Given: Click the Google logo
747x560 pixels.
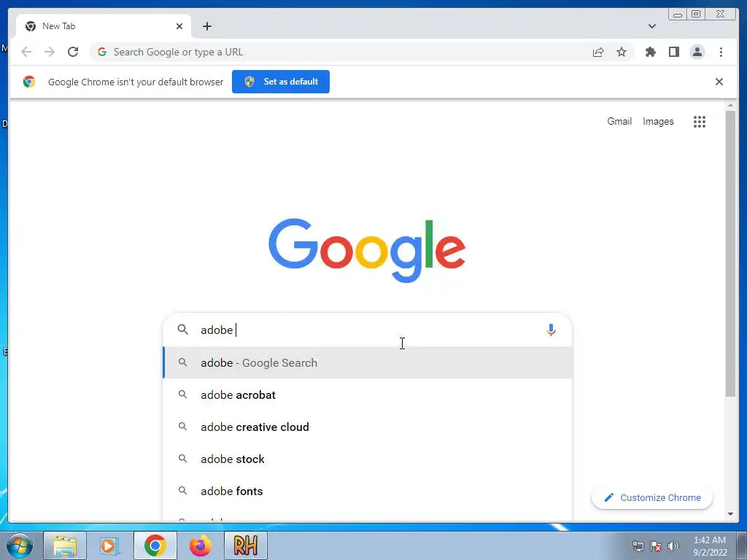Looking at the screenshot, I should click(367, 250).
